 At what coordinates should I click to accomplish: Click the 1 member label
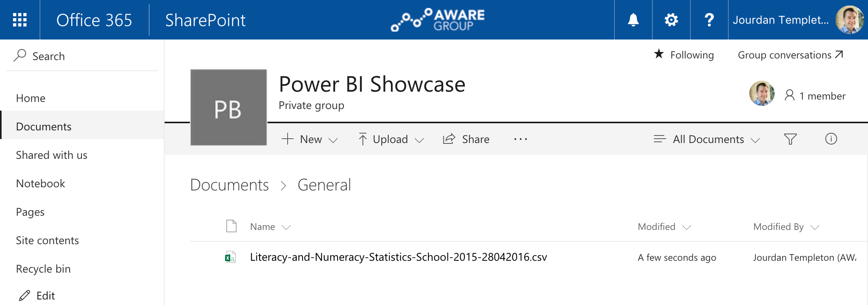823,96
